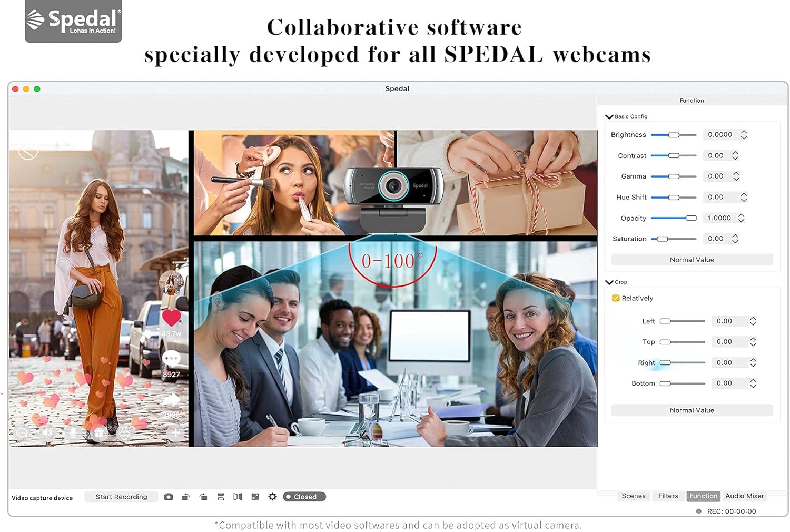Image resolution: width=790 pixels, height=532 pixels.
Task: Rotate the video left
Action: (x=185, y=496)
